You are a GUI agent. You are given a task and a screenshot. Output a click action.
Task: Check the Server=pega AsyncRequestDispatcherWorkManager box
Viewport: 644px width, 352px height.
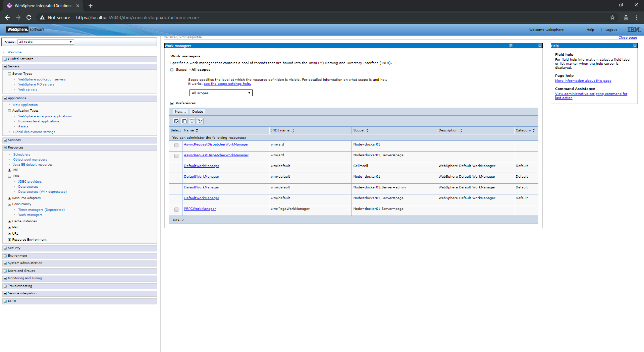[x=176, y=156]
